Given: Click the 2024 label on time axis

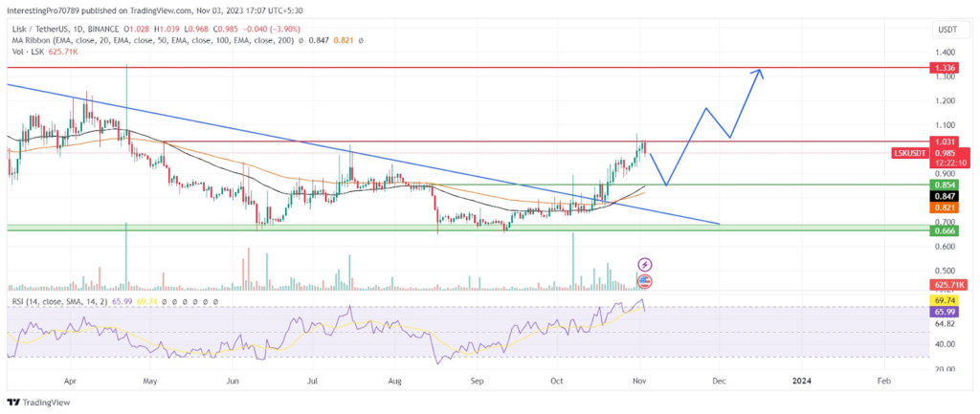Looking at the screenshot, I should (801, 380).
